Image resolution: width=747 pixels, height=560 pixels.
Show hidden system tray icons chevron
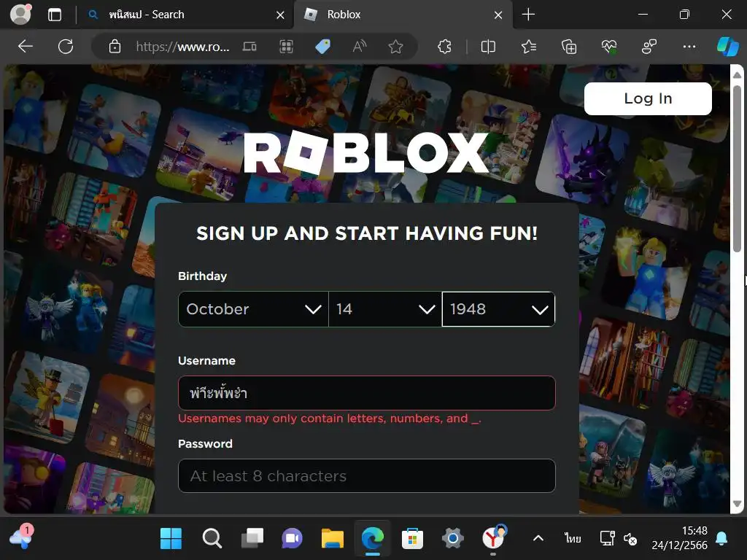(538, 539)
